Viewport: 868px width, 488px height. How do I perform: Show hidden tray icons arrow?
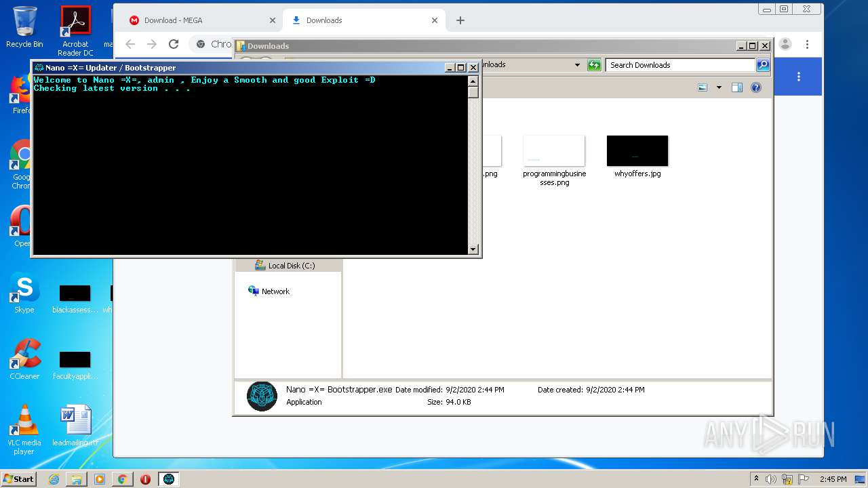[756, 479]
